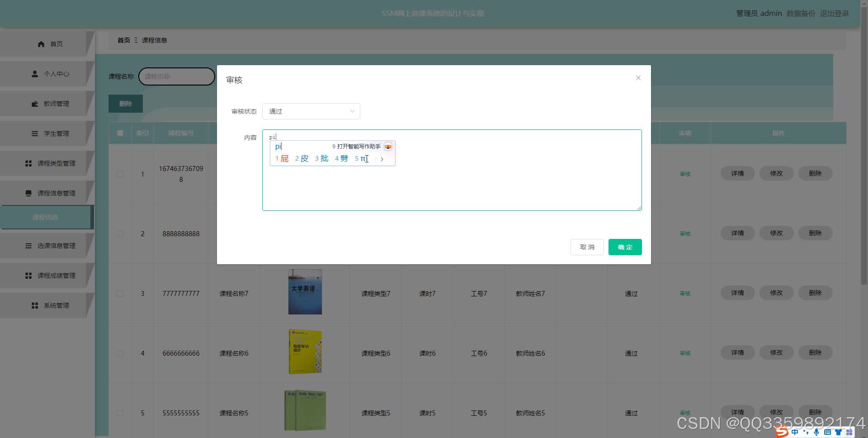
Task: Choose IME candidate 2 皮
Action: pyautogui.click(x=302, y=159)
